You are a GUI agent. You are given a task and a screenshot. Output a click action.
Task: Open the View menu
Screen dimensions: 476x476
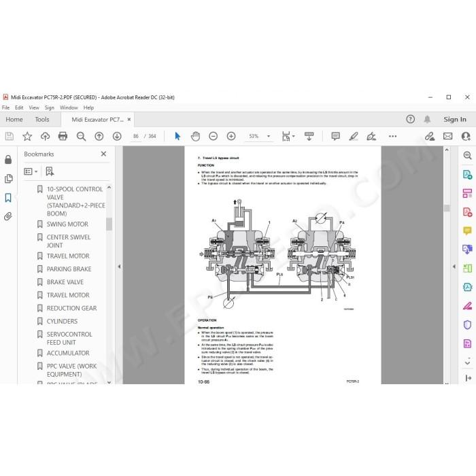pyautogui.click(x=34, y=107)
